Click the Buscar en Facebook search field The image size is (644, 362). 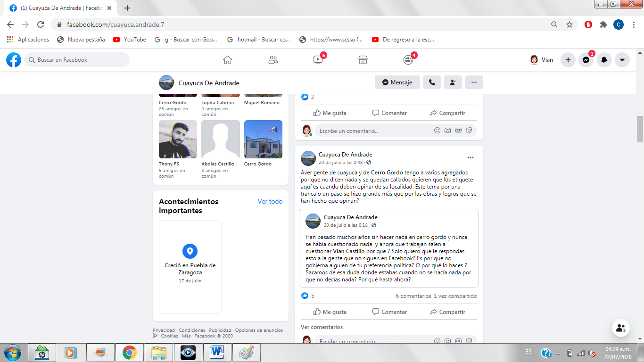[x=77, y=60]
